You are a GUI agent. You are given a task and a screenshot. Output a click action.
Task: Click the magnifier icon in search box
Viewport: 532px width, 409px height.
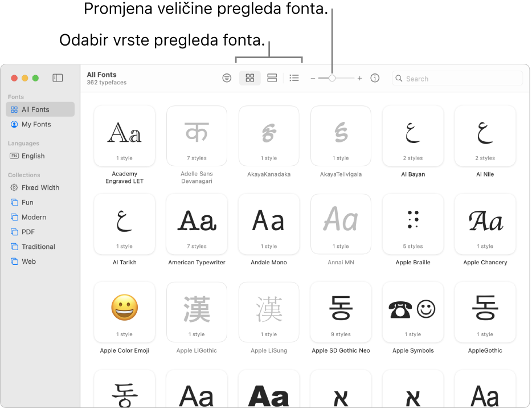click(399, 79)
